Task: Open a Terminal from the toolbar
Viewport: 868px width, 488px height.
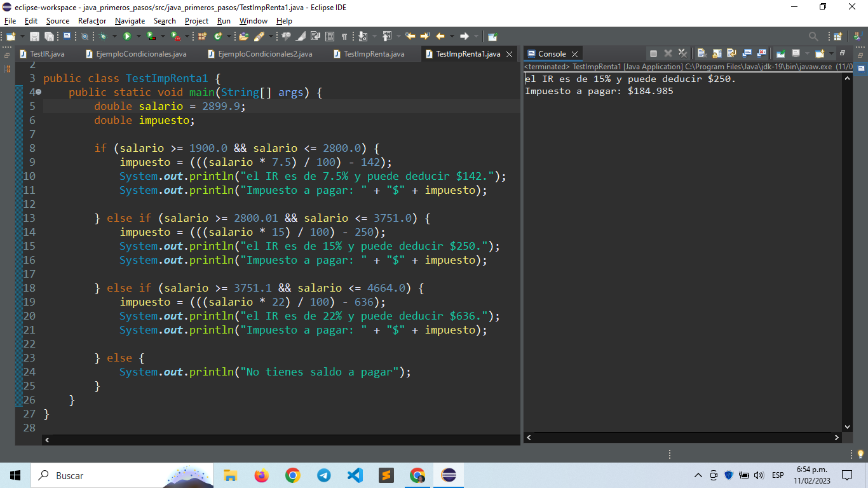Action: point(67,36)
